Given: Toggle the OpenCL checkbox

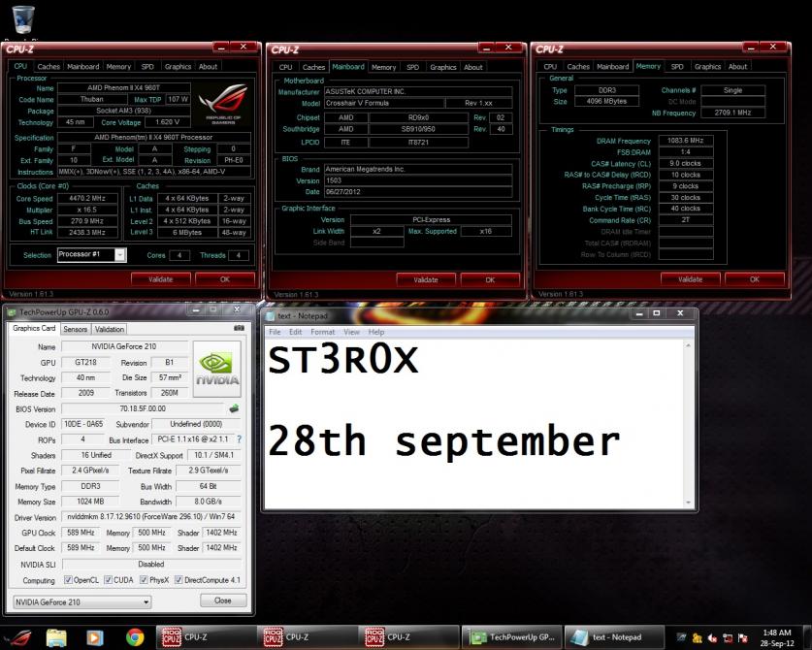Looking at the screenshot, I should click(68, 579).
